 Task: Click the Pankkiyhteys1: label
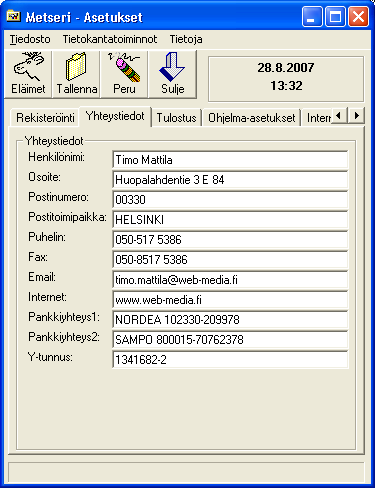click(64, 317)
